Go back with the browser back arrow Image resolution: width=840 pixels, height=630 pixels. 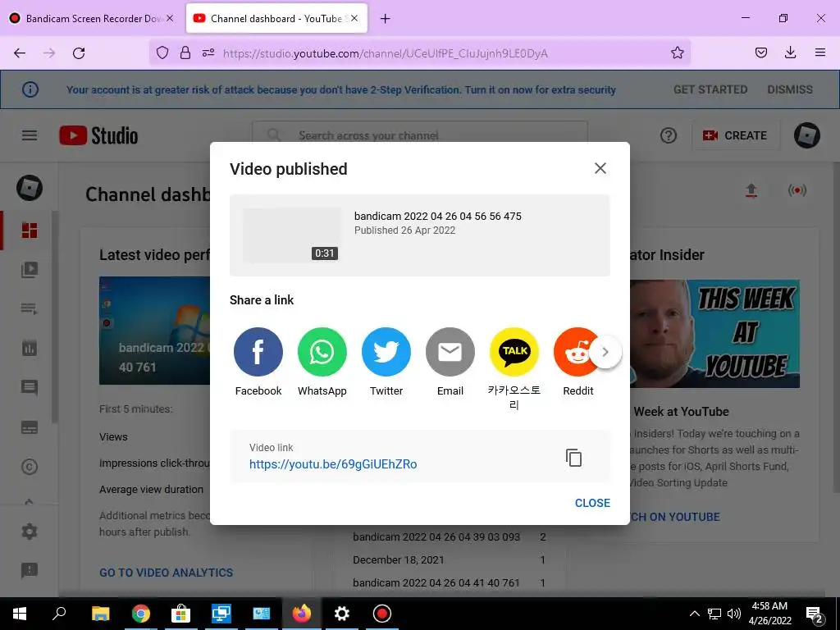(x=20, y=52)
